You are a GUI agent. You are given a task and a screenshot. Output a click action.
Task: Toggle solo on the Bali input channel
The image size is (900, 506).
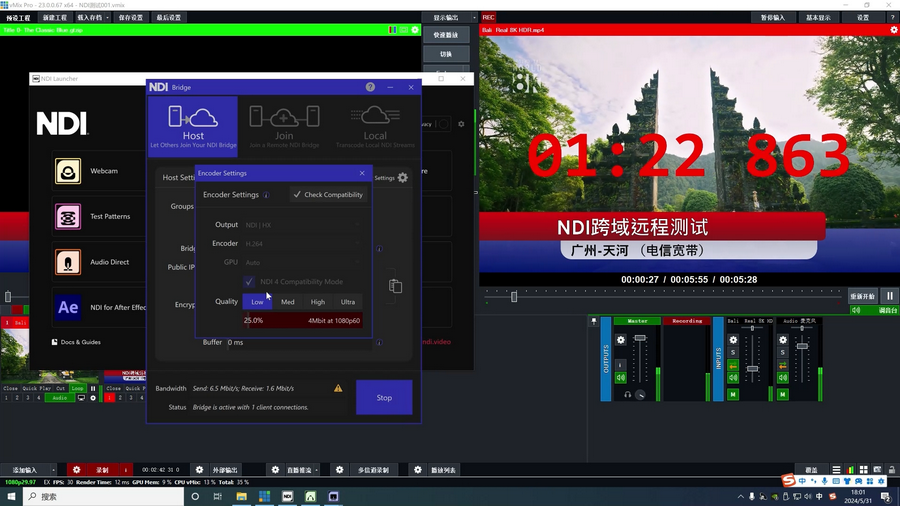(x=733, y=352)
